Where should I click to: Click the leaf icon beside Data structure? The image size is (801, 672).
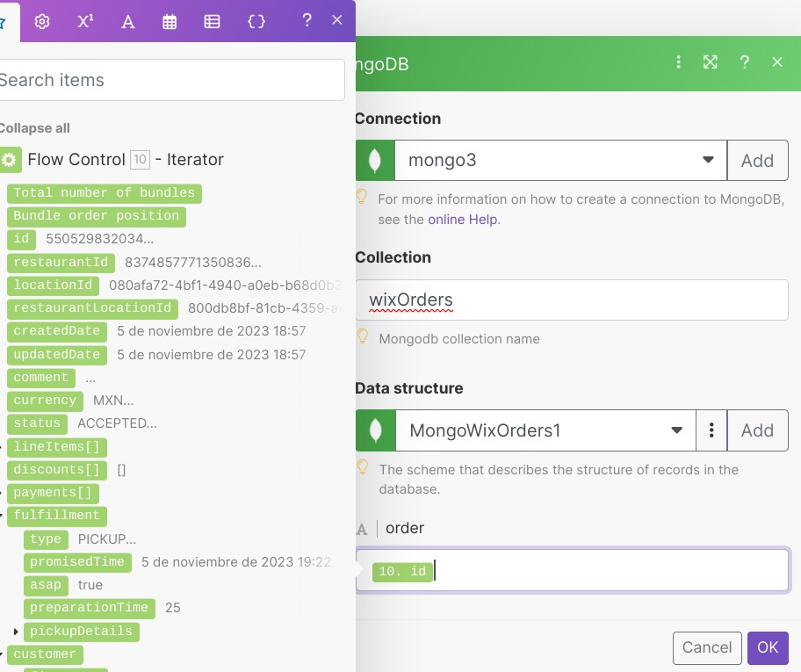tap(376, 430)
